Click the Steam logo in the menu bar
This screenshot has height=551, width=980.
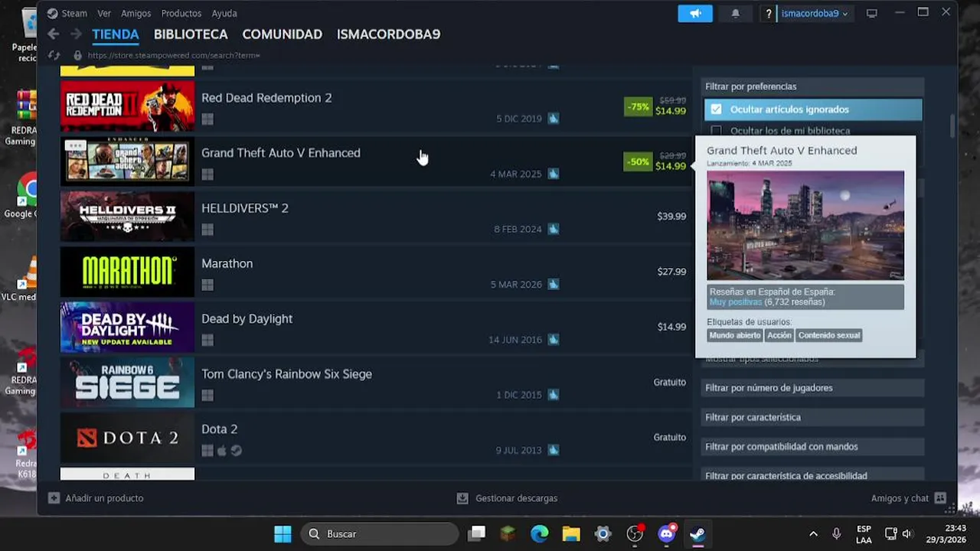pyautogui.click(x=52, y=13)
